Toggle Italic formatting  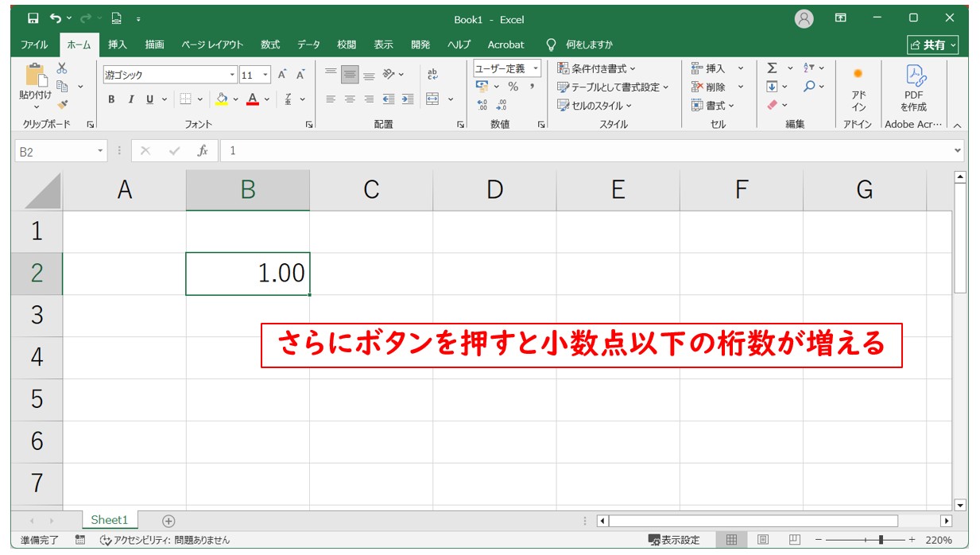pos(130,99)
